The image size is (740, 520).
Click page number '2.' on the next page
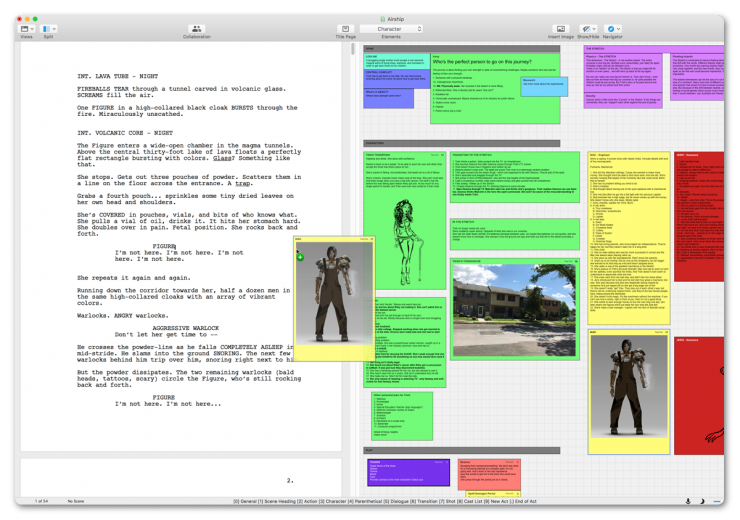(x=290, y=481)
